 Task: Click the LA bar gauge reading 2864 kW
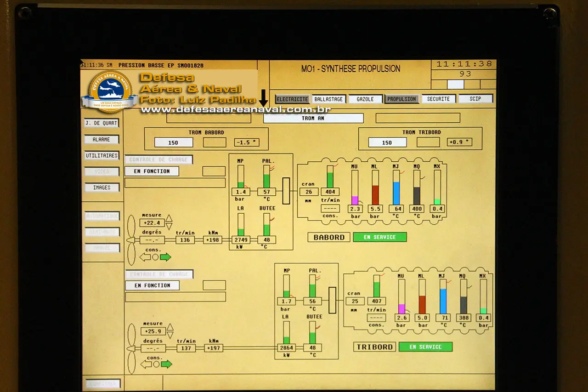(x=287, y=332)
